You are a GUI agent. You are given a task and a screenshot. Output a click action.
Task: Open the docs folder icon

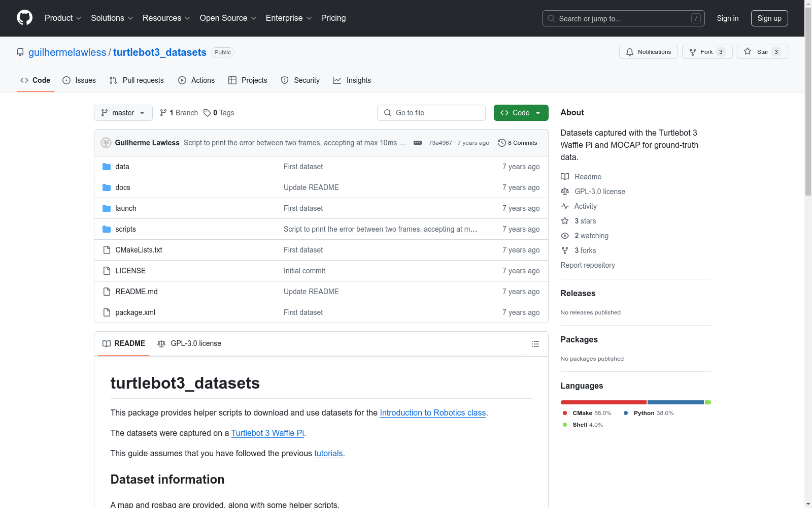coord(107,187)
